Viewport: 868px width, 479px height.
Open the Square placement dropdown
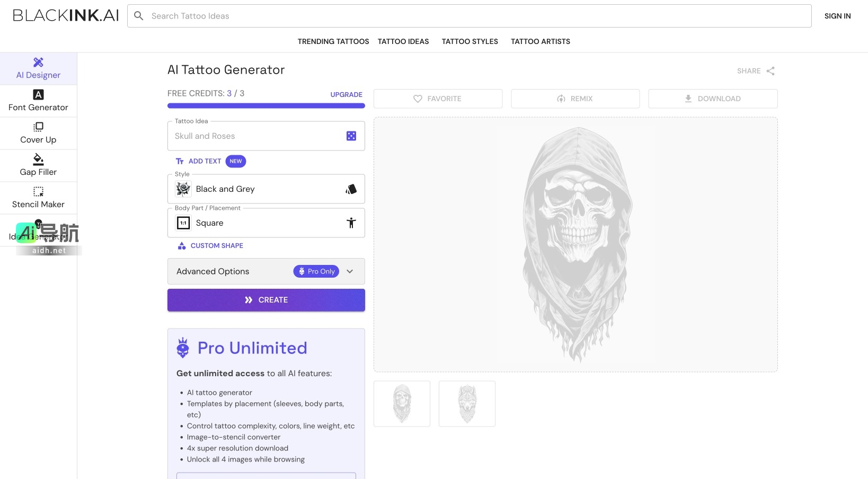click(266, 223)
